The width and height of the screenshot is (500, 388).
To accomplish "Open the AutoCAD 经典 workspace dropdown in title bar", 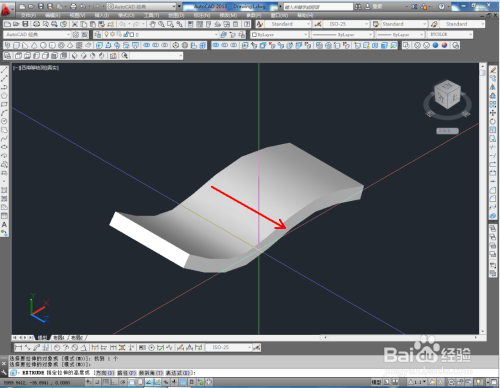I will click(x=141, y=6).
